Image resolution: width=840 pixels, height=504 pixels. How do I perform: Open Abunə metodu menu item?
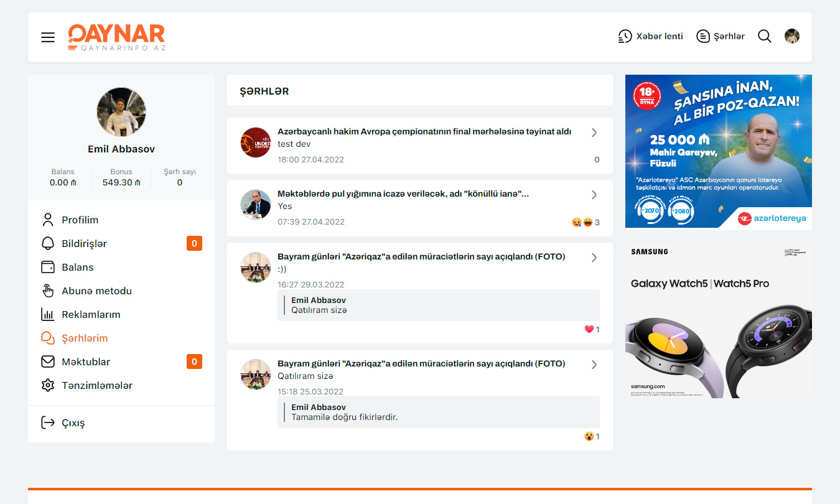(x=96, y=291)
